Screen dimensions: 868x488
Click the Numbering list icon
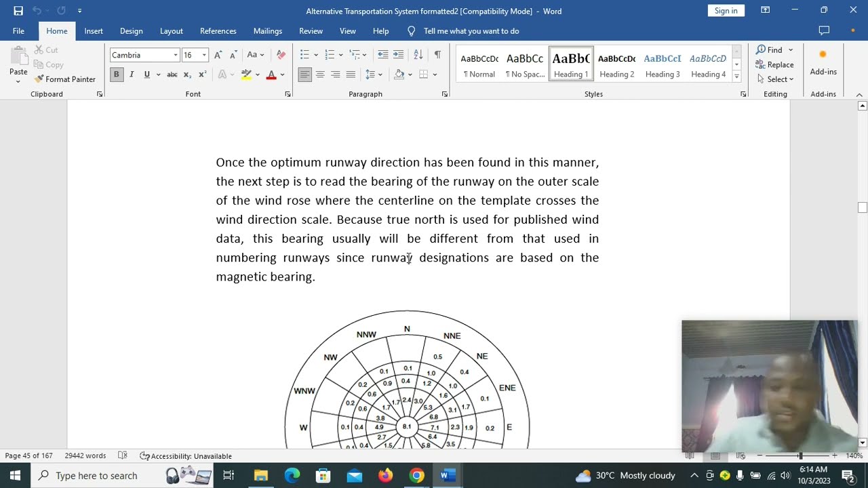coord(330,55)
